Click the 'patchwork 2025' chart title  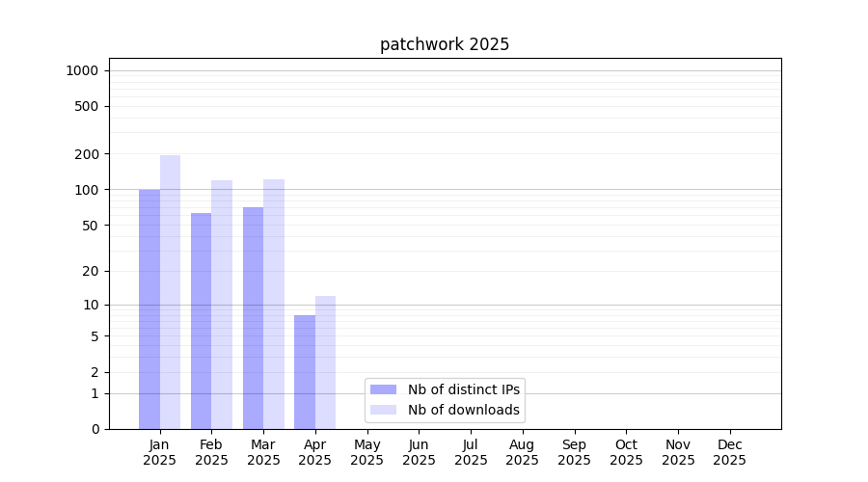pyautogui.click(x=445, y=44)
